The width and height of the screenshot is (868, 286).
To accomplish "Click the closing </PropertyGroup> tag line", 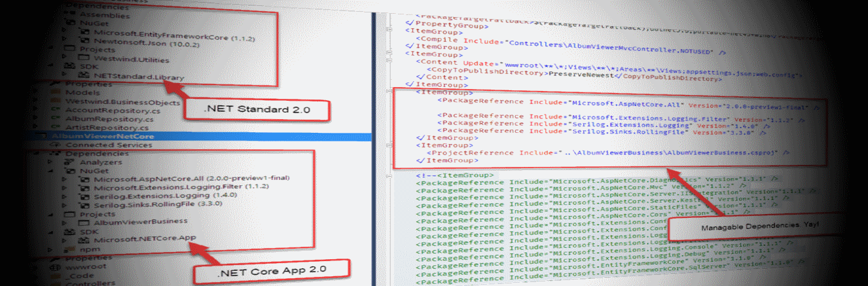I will (446, 24).
